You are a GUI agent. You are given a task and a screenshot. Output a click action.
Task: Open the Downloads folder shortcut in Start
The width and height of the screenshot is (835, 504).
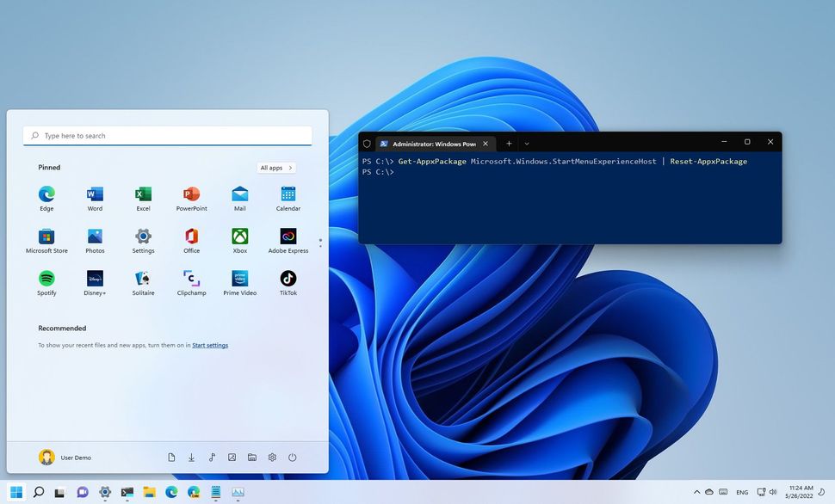point(191,457)
